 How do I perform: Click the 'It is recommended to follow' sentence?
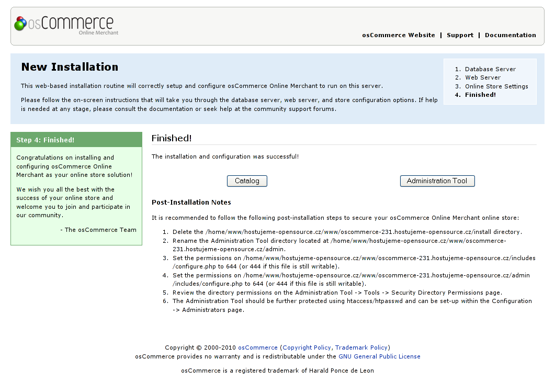pyautogui.click(x=335, y=218)
